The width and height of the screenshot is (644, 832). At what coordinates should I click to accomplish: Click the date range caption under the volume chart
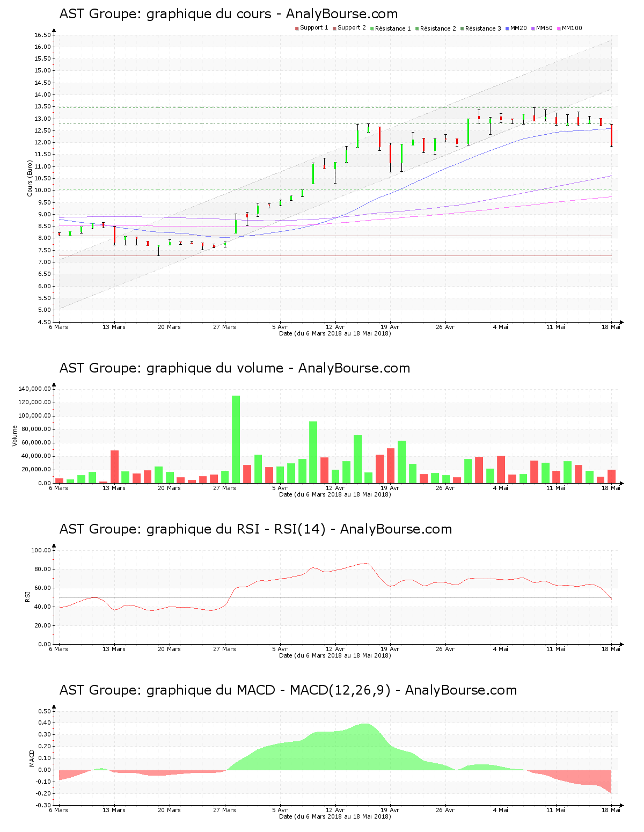335,494
